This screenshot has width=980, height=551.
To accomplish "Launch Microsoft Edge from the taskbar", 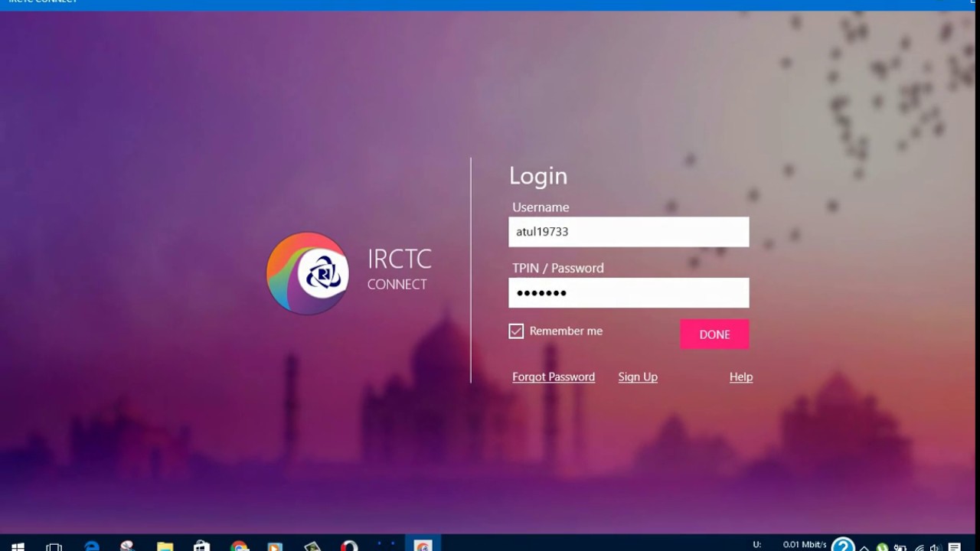I will [x=91, y=546].
